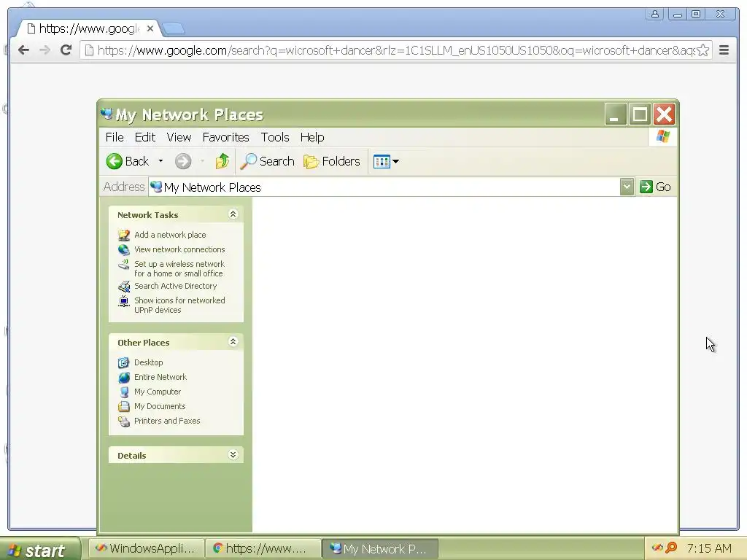Click the green Back arrow icon in Explorer
This screenshot has height=560, width=747.
[x=115, y=161]
